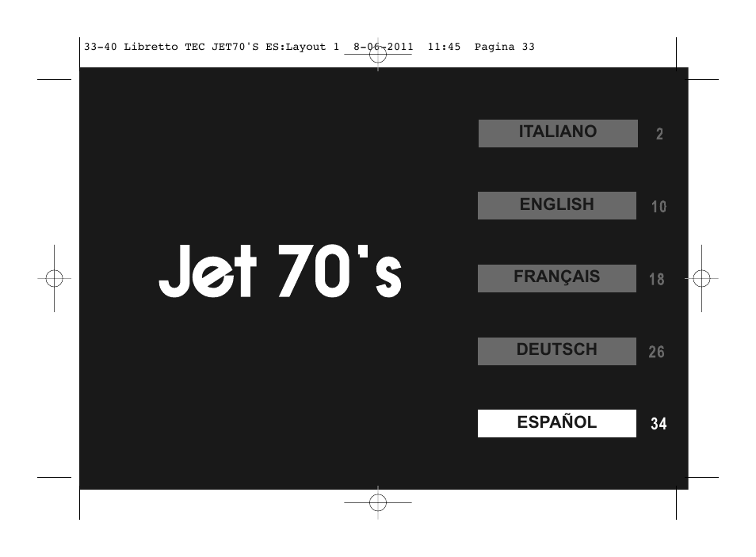756x557 pixels.
Task: Click page number 18 beside FRANÇAIS
Action: (657, 279)
